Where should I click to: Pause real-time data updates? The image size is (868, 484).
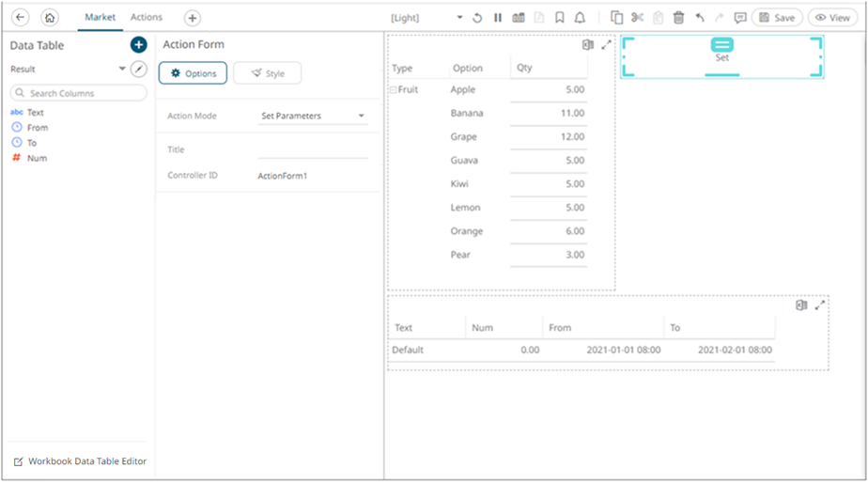click(x=498, y=18)
